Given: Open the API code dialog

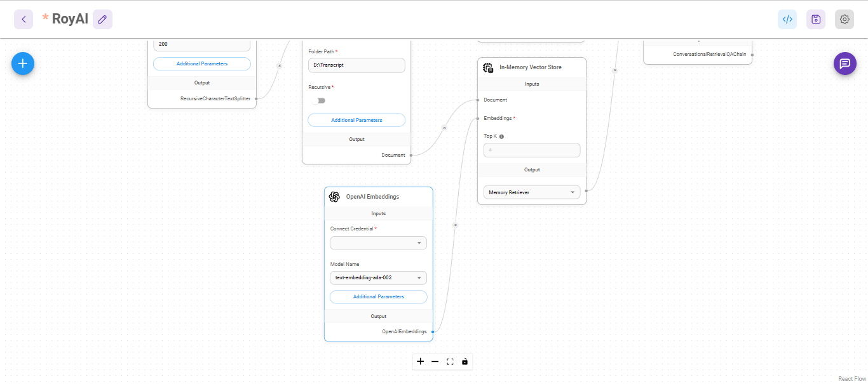Looking at the screenshot, I should click(787, 19).
